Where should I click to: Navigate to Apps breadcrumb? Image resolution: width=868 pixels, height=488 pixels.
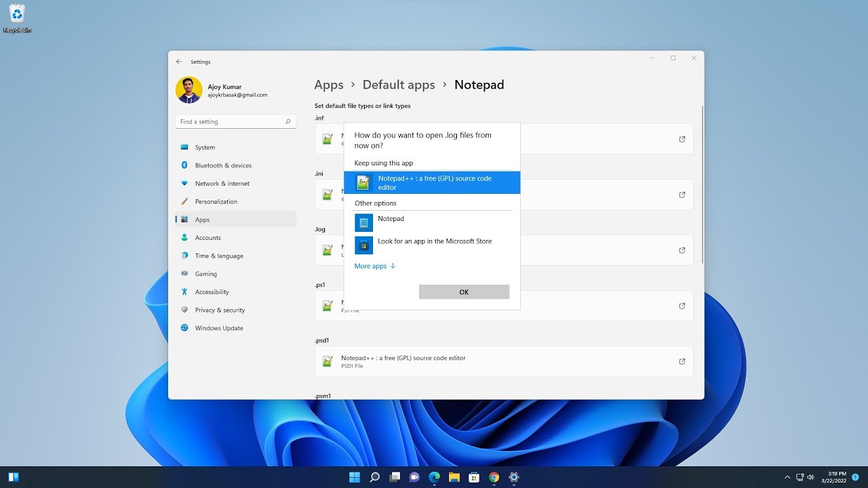coord(329,85)
